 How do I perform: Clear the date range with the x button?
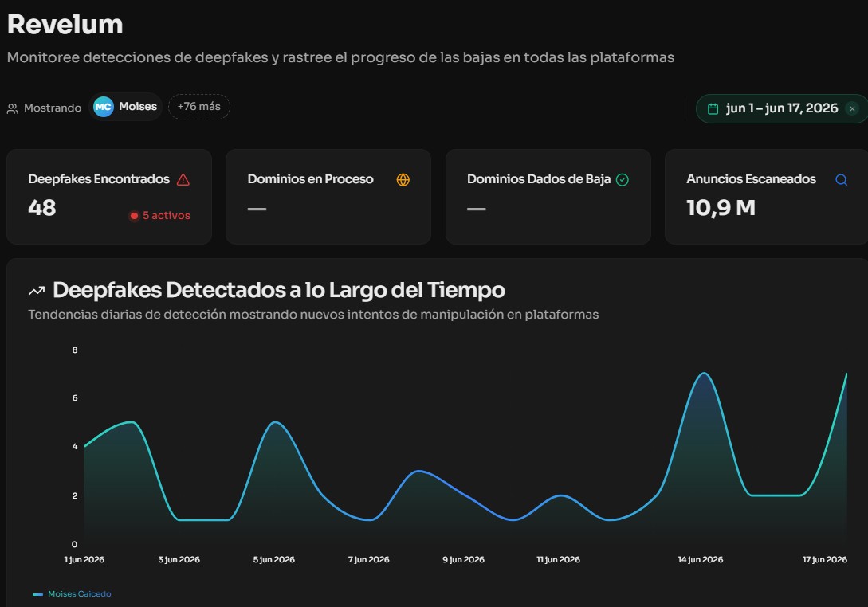point(853,108)
